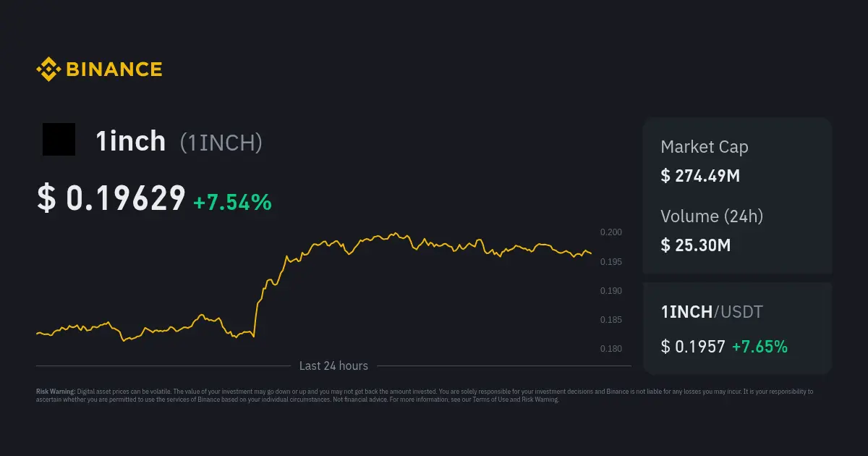
Task: Open the 1INCH/USDT trading pair
Action: click(x=712, y=312)
